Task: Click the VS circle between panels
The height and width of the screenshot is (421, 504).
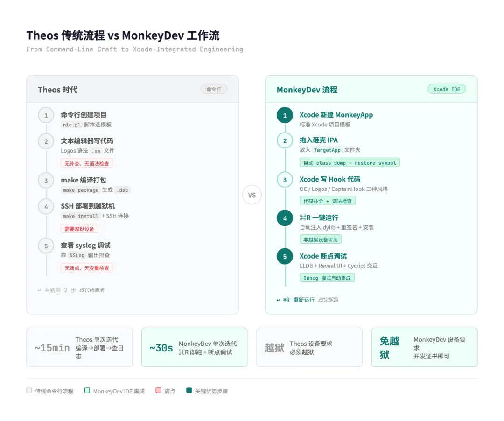Action: (252, 195)
